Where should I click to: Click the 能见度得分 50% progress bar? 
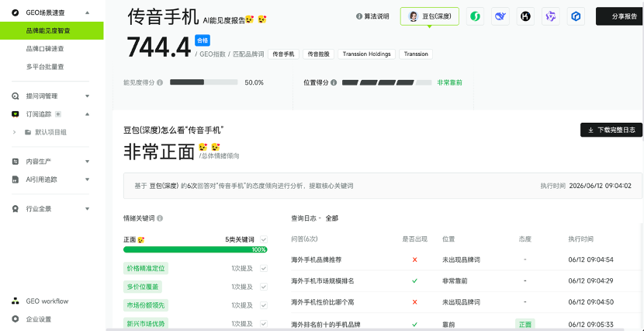click(x=204, y=82)
